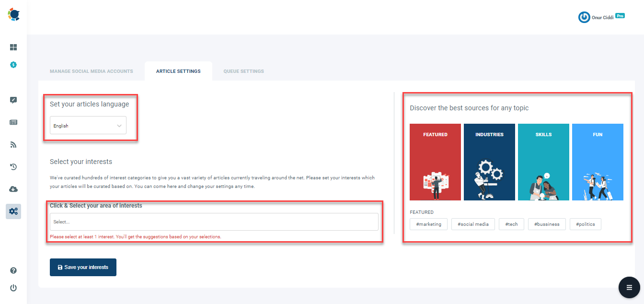The height and width of the screenshot is (304, 644).
Task: Open the compose post sidebar icon
Action: tap(13, 100)
